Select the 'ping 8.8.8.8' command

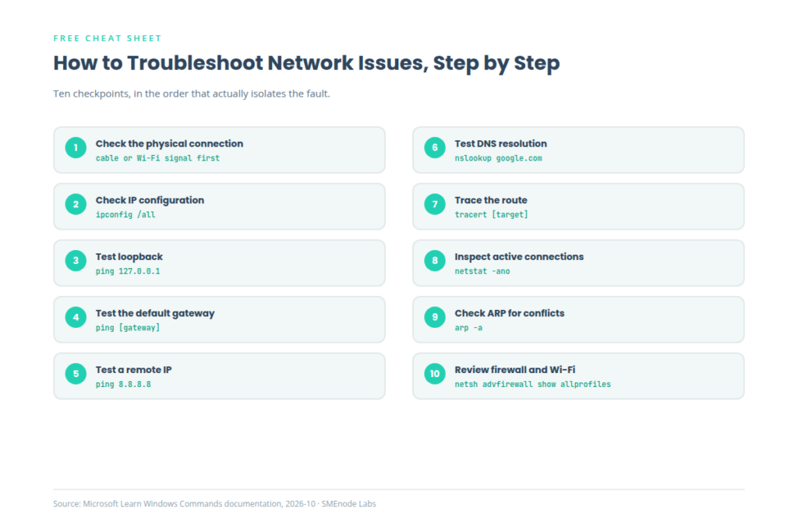[x=123, y=384]
